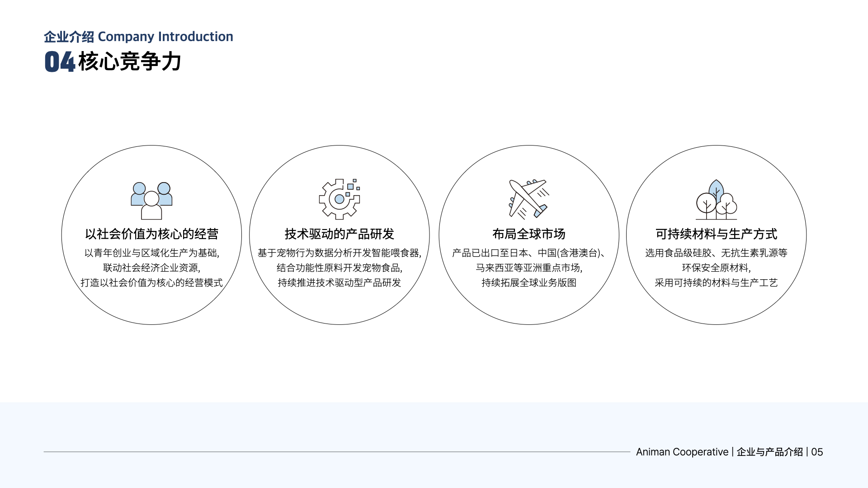The width and height of the screenshot is (868, 488).
Task: Click the airplane icon
Action: click(x=528, y=199)
